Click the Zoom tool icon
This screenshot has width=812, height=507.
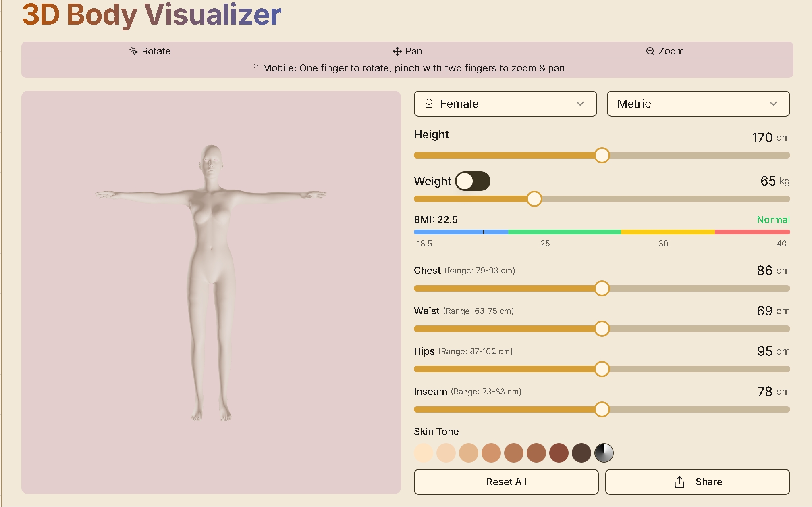point(650,51)
